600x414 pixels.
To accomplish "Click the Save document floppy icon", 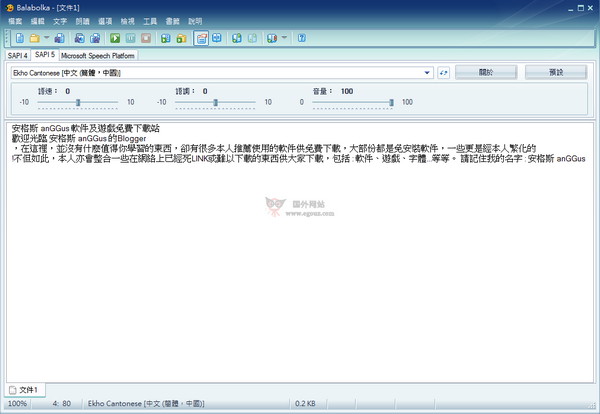I will [59, 38].
